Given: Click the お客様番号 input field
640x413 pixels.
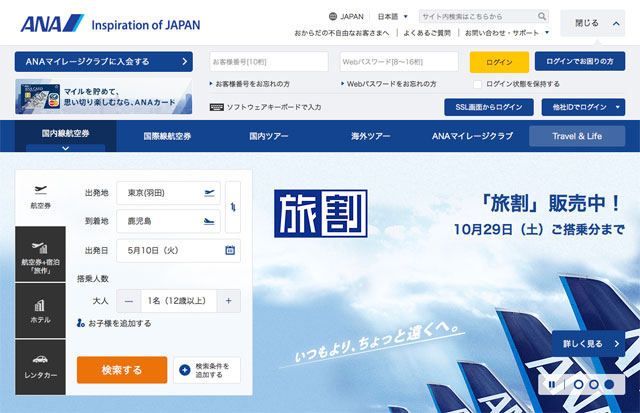Looking at the screenshot, I should point(269,62).
